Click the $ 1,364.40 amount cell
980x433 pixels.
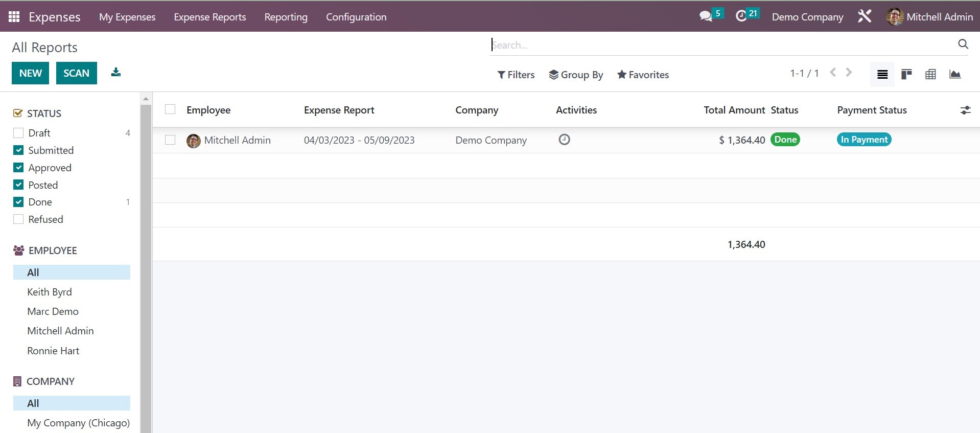click(742, 140)
